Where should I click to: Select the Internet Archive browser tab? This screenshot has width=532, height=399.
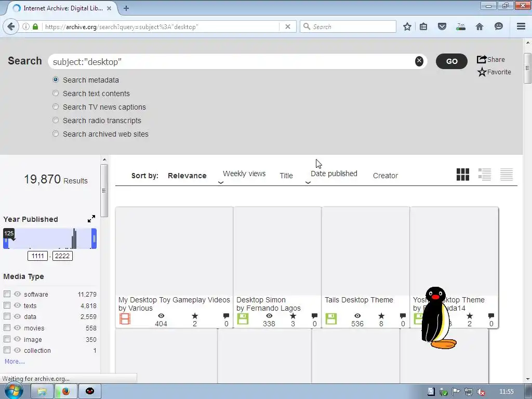tap(63, 8)
